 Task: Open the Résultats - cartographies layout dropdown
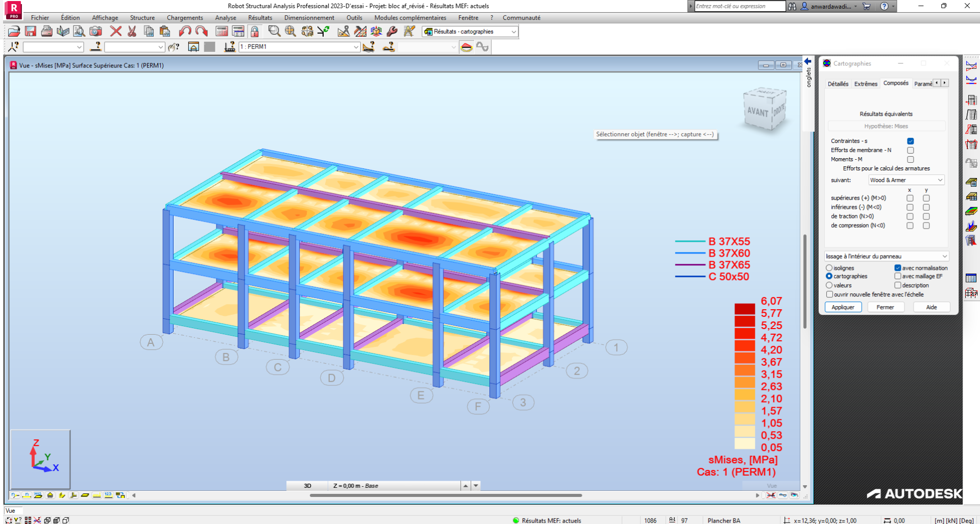coord(513,32)
